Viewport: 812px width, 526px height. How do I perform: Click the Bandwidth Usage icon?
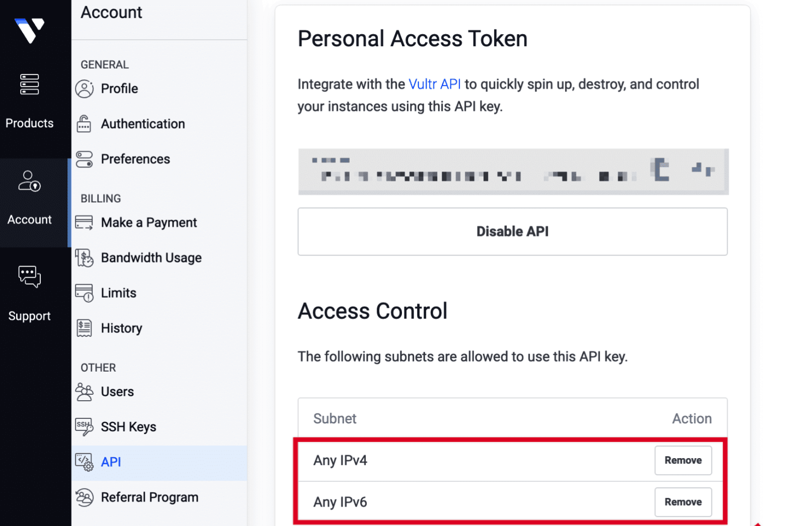pos(85,257)
